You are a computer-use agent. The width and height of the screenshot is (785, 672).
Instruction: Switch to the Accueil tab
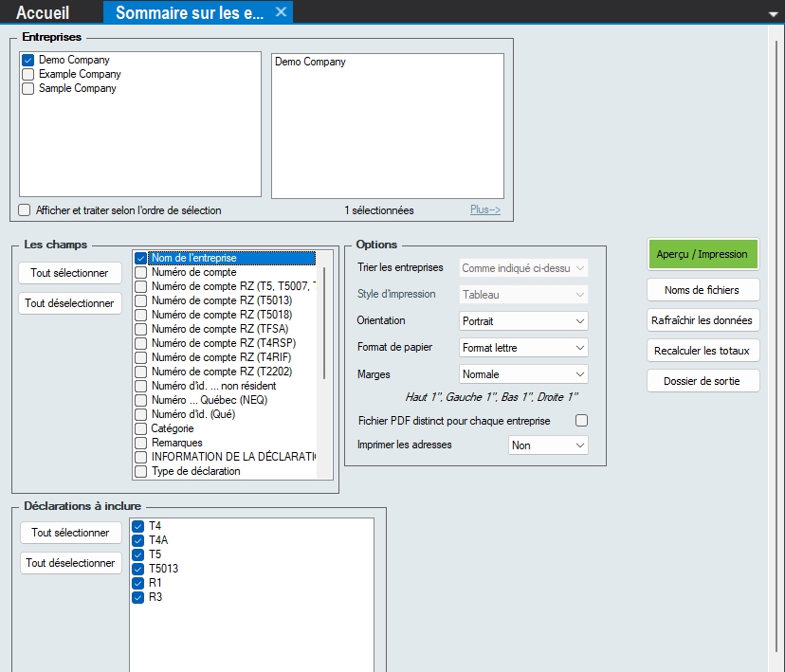(x=43, y=12)
